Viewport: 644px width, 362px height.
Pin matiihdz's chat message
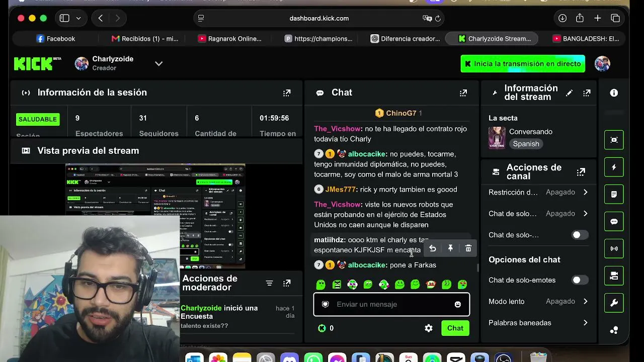[450, 248]
